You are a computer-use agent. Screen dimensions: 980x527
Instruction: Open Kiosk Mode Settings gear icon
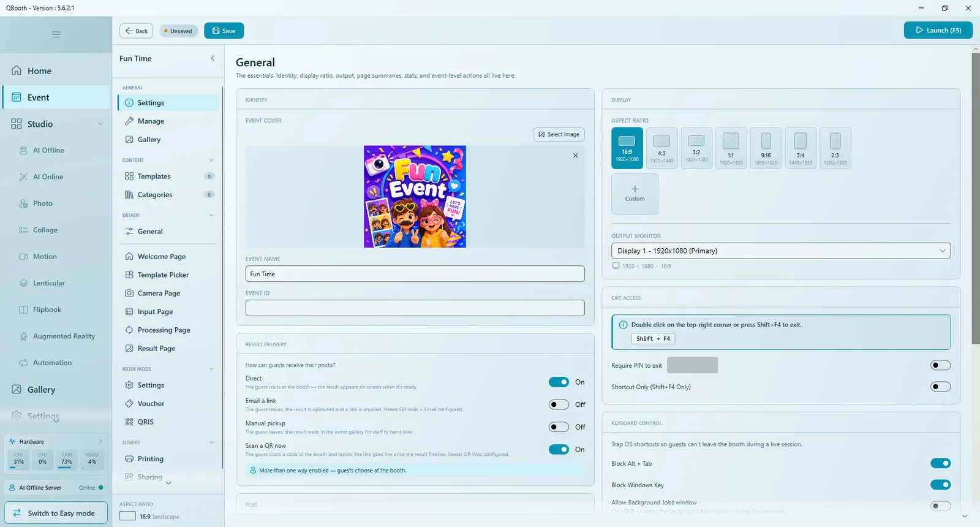[x=129, y=385]
